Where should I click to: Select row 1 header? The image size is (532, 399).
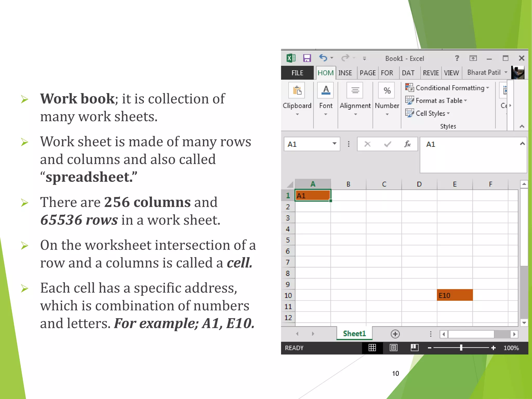pos(288,196)
